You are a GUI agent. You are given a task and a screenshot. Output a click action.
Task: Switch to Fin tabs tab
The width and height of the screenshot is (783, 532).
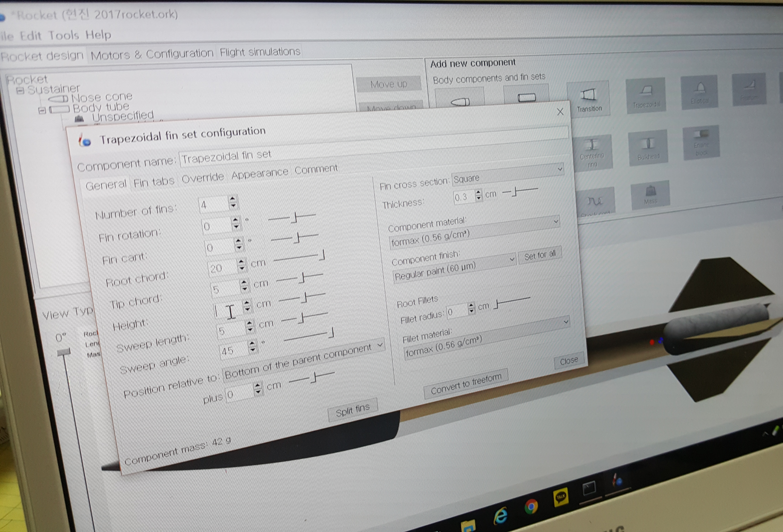pos(154,182)
